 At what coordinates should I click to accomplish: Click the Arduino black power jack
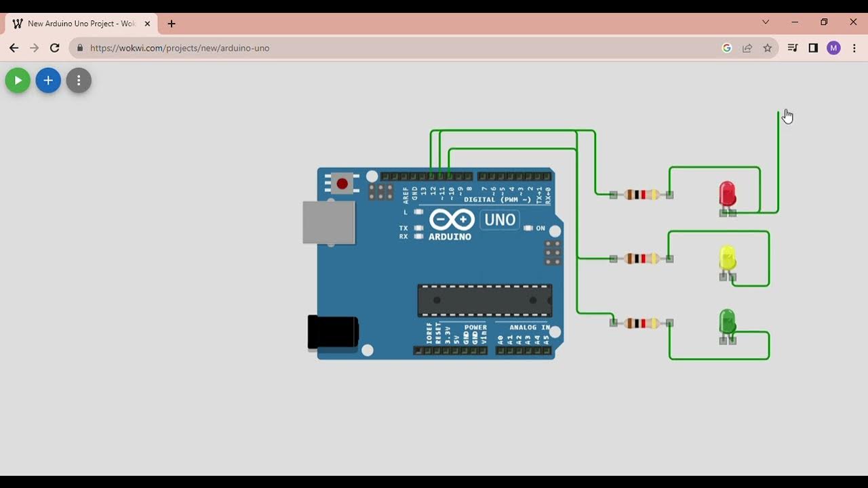333,332
